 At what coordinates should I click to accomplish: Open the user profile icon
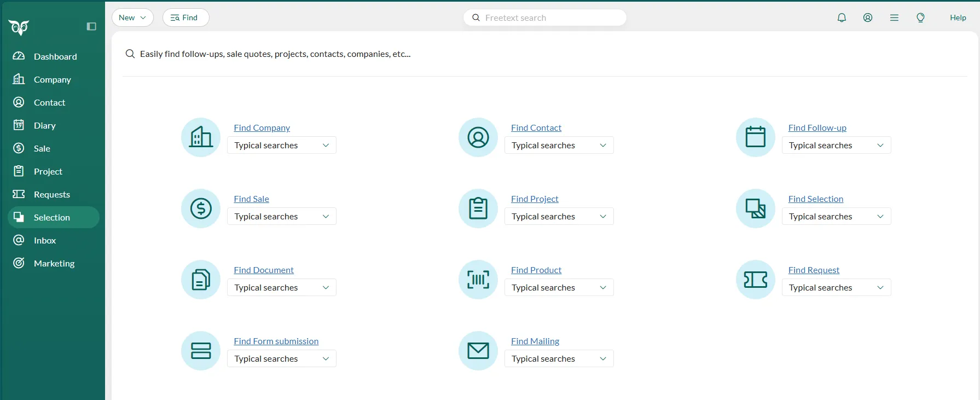pos(868,18)
